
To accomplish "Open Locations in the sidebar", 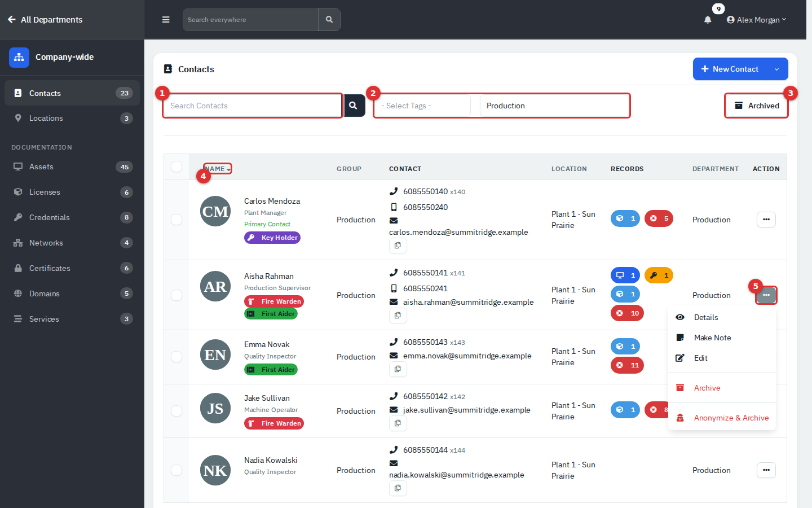I will 72,118.
